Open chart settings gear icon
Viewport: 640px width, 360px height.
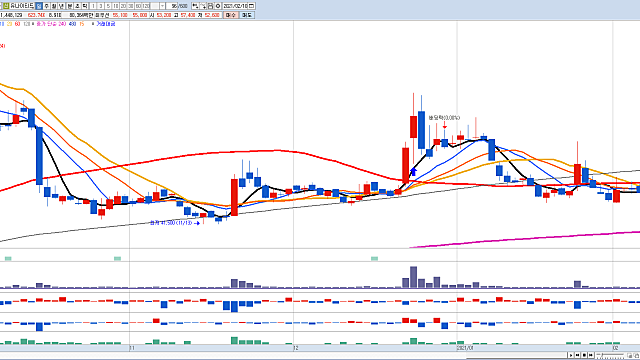[x=218, y=6]
